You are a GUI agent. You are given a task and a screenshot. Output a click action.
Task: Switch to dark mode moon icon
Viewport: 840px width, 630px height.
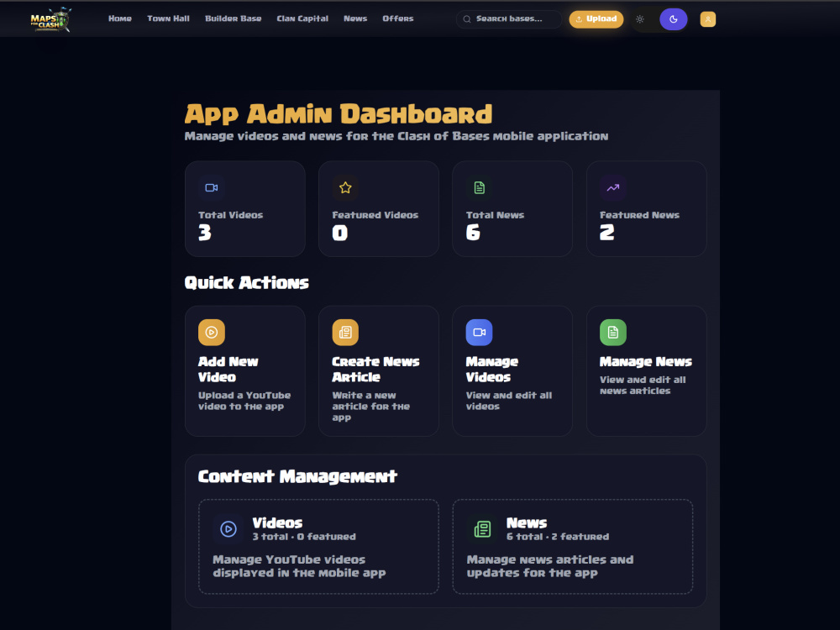coord(674,19)
